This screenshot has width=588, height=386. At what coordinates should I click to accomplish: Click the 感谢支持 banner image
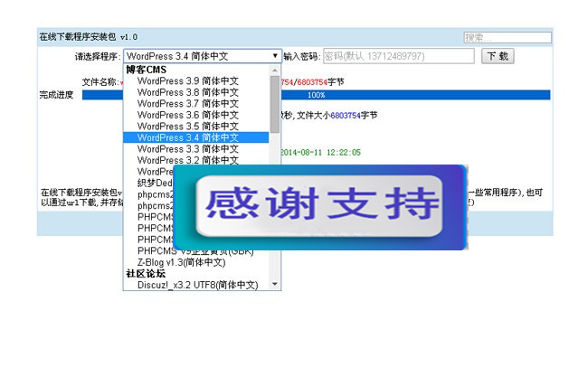[320, 207]
